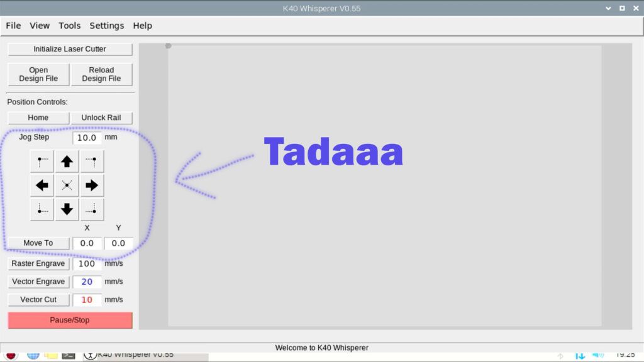Click Initialize Laser Cutter button
644x362 pixels.
coord(70,49)
